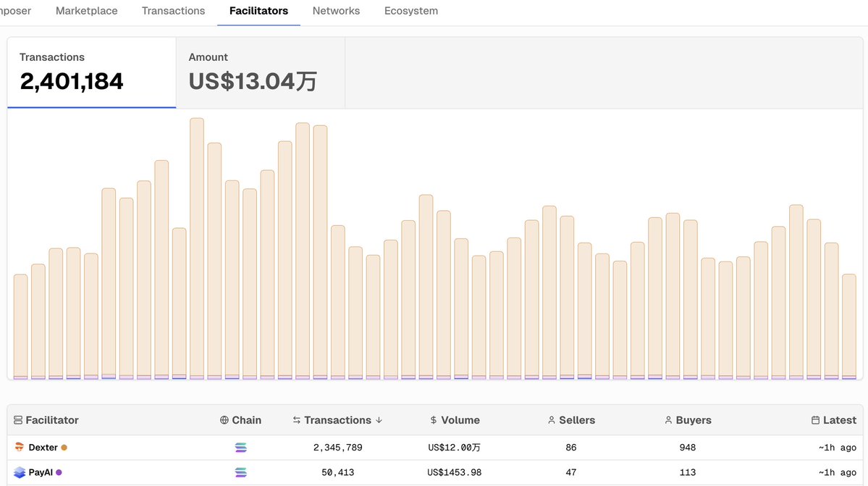This screenshot has height=486, width=868.
Task: Click PayAI buyers count 113
Action: point(688,472)
